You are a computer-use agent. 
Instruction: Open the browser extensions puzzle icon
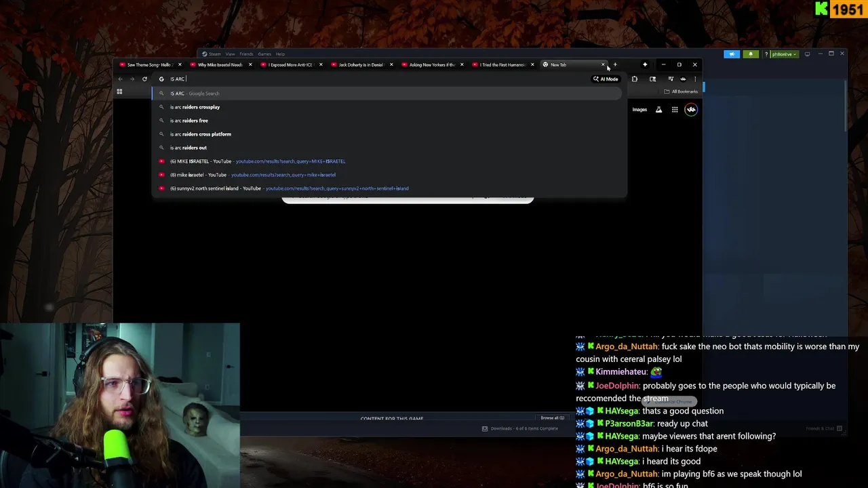coord(634,79)
